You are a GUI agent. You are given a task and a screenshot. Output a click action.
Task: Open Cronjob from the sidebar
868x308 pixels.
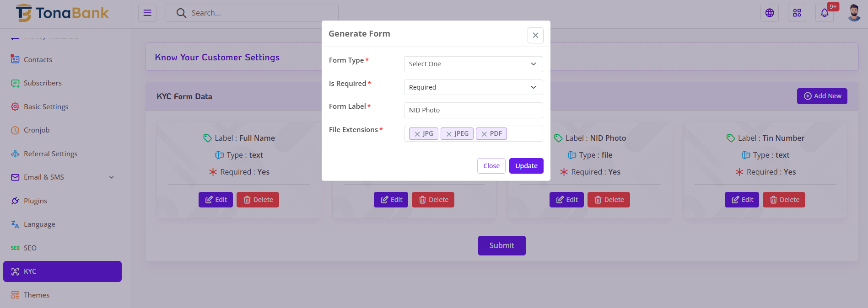[x=37, y=130]
